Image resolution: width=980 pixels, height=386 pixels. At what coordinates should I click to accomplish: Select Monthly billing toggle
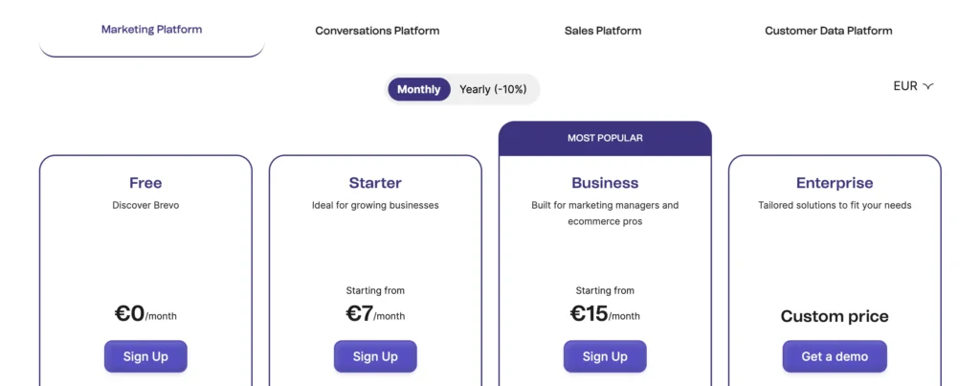418,89
